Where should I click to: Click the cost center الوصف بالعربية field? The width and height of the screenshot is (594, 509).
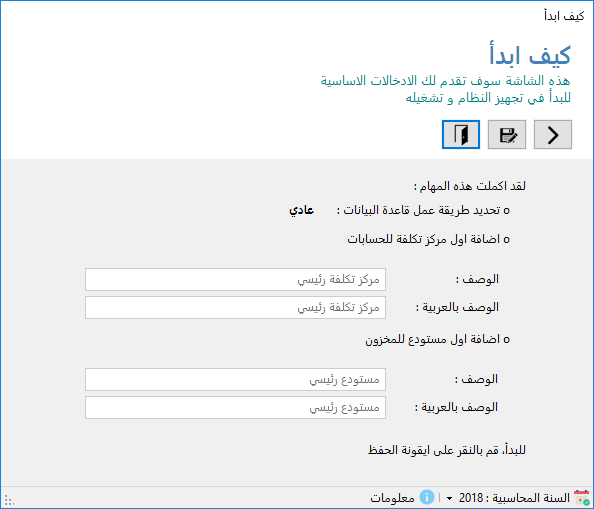click(235, 308)
